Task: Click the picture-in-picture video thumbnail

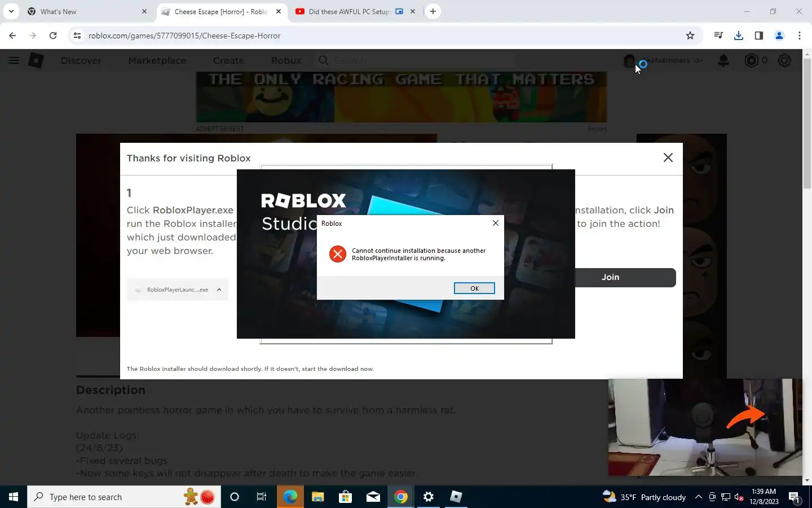Action: [x=705, y=427]
